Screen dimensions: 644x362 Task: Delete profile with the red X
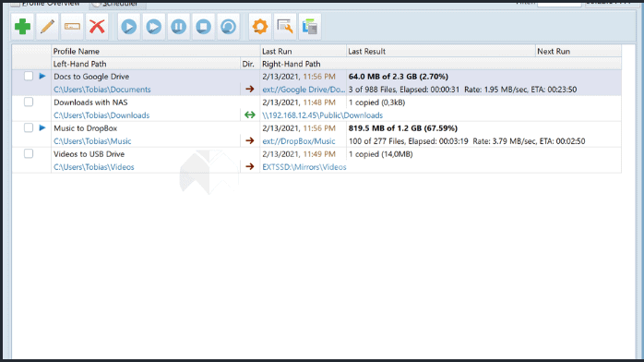[x=97, y=27]
